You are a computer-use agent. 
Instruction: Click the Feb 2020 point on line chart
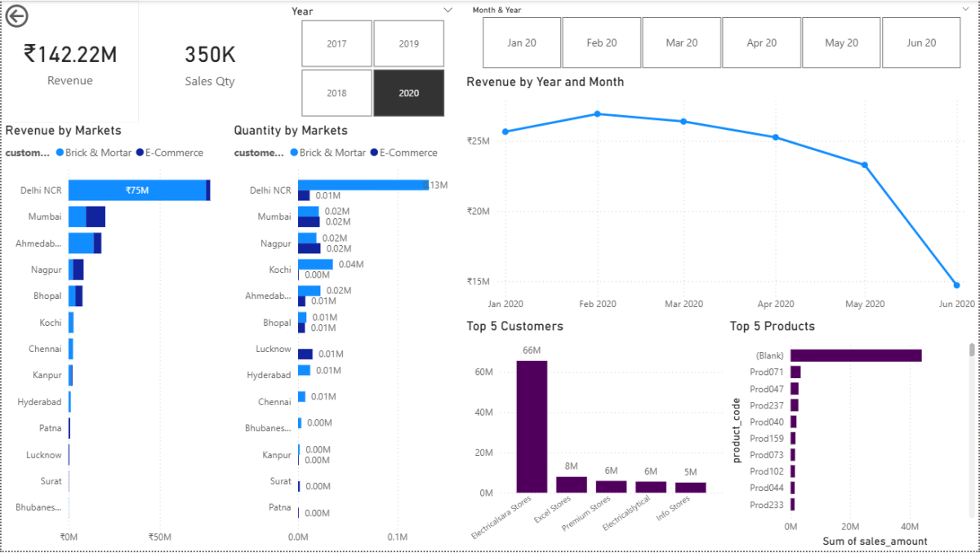[598, 114]
